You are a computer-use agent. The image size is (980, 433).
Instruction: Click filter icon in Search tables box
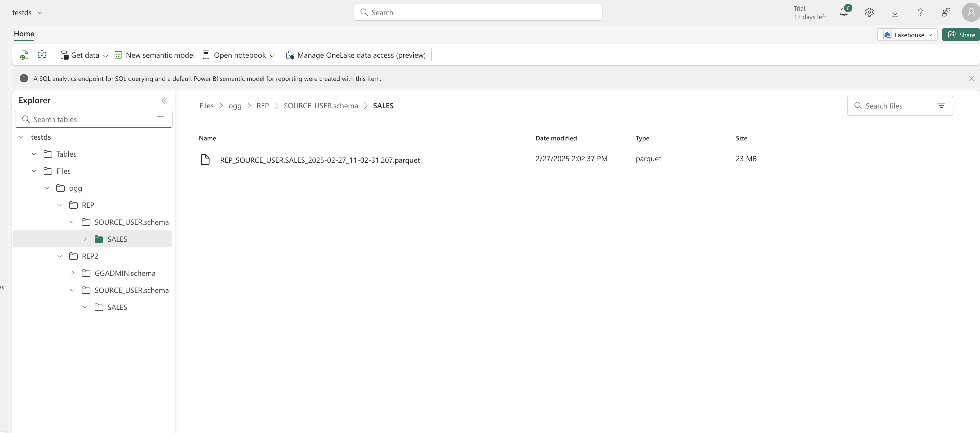[161, 119]
